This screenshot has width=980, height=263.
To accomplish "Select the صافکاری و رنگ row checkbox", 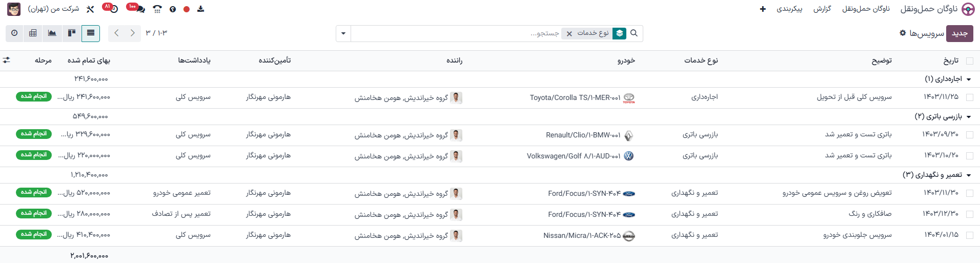I will [969, 214].
